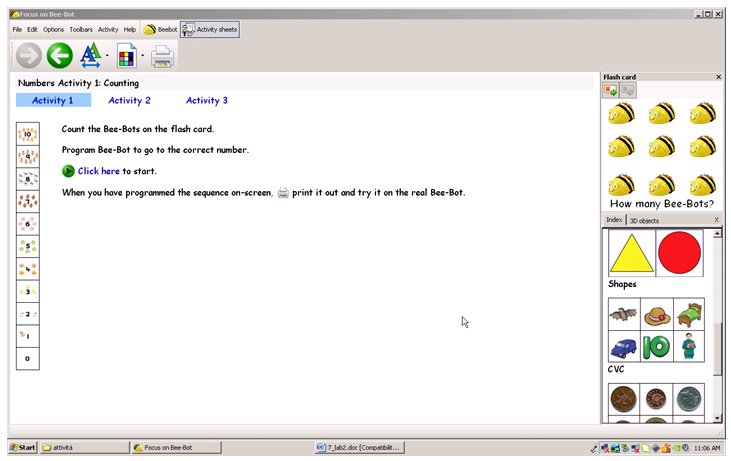The height and width of the screenshot is (461, 731).
Task: Close the Flash card panel
Action: pos(718,77)
